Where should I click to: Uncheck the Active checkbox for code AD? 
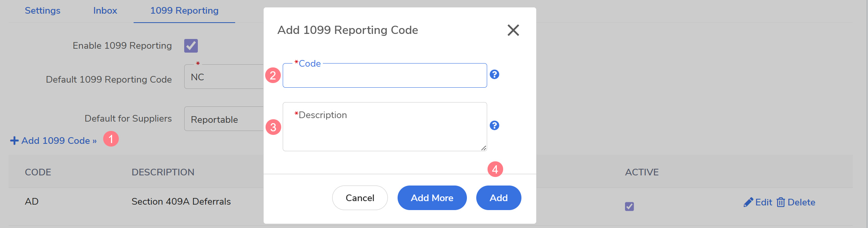(629, 206)
